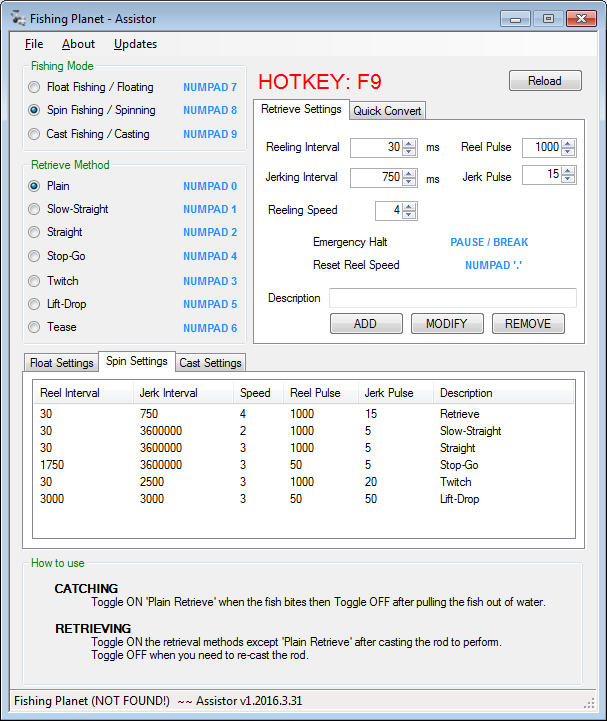607x721 pixels.
Task: Click the HOTKEY: F9 red label
Action: 320,82
